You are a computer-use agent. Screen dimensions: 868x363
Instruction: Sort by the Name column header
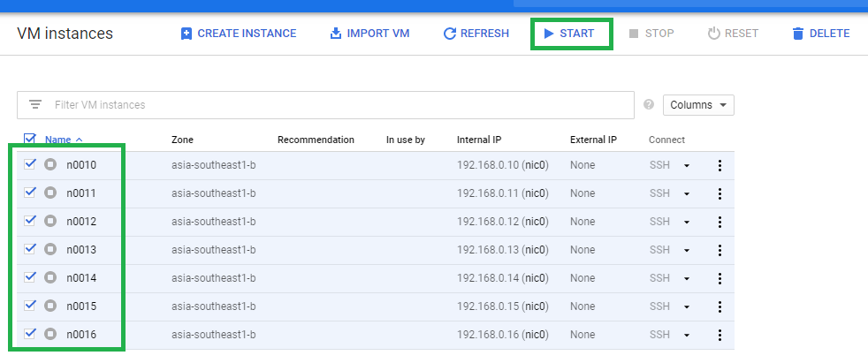pyautogui.click(x=58, y=140)
